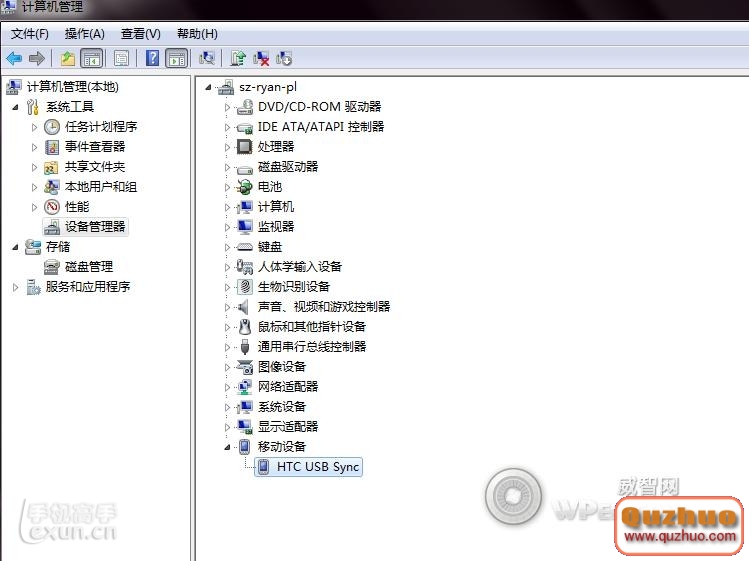This screenshot has width=749, height=561.
Task: Select 磁盘管理 in the left tree
Action: [x=89, y=267]
